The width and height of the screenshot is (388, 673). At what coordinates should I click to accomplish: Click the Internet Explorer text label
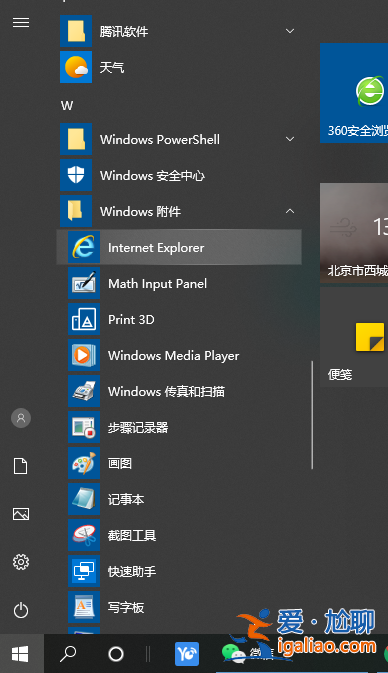click(156, 248)
